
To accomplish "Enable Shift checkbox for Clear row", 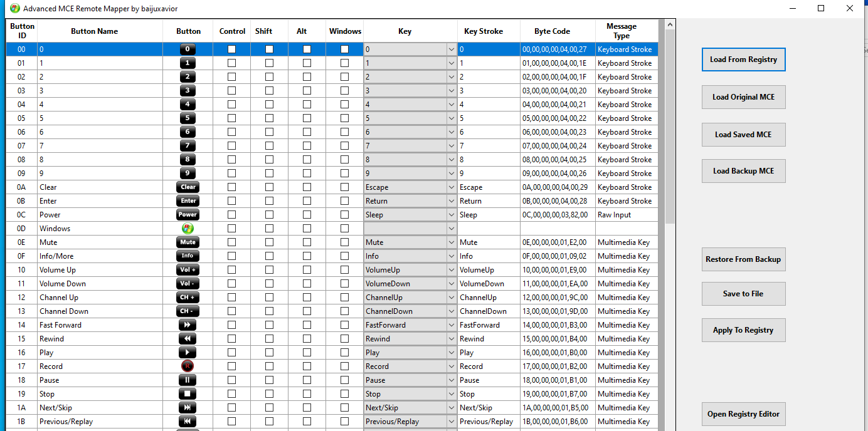I will click(x=269, y=187).
